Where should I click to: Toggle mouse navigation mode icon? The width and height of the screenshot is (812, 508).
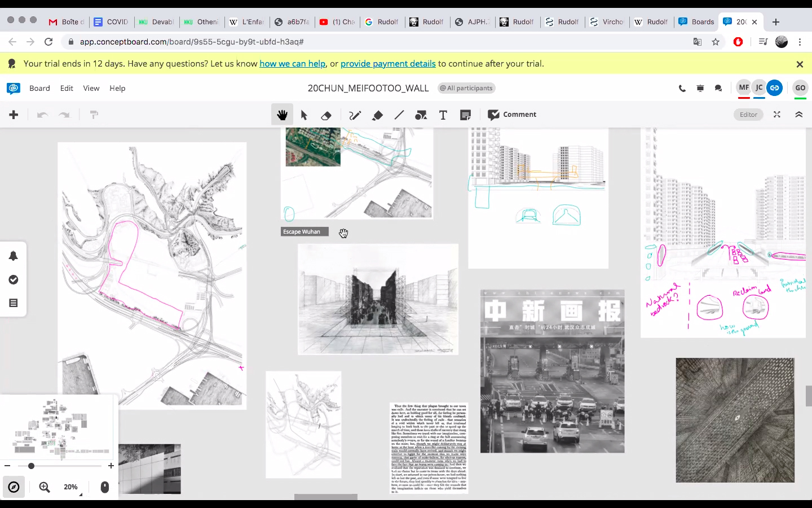click(x=105, y=487)
